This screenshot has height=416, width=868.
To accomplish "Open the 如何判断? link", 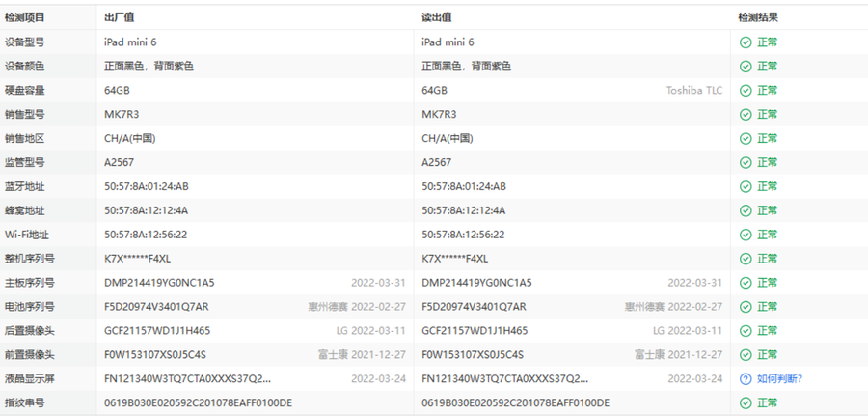I will pos(779,379).
